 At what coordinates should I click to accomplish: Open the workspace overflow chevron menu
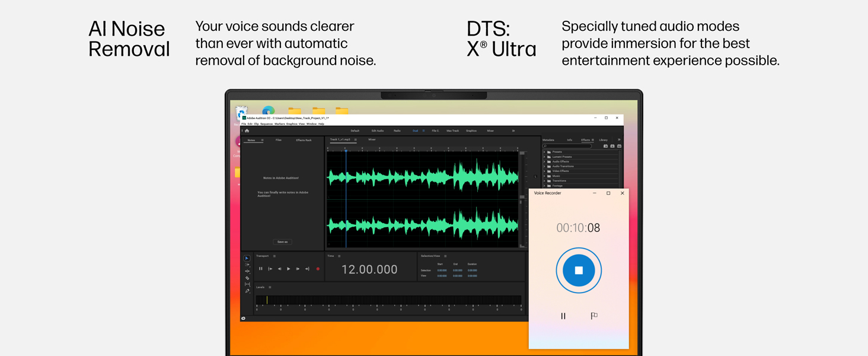pos(513,131)
